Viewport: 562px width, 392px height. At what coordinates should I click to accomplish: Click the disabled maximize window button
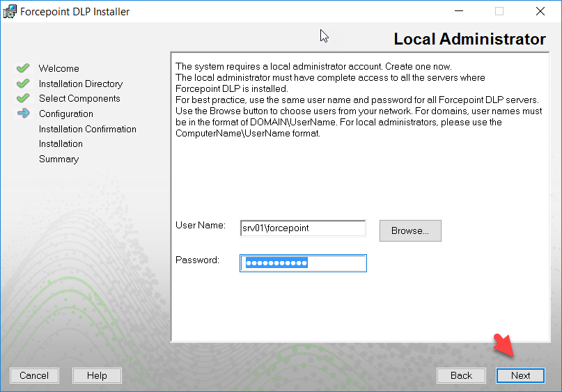pyautogui.click(x=499, y=11)
